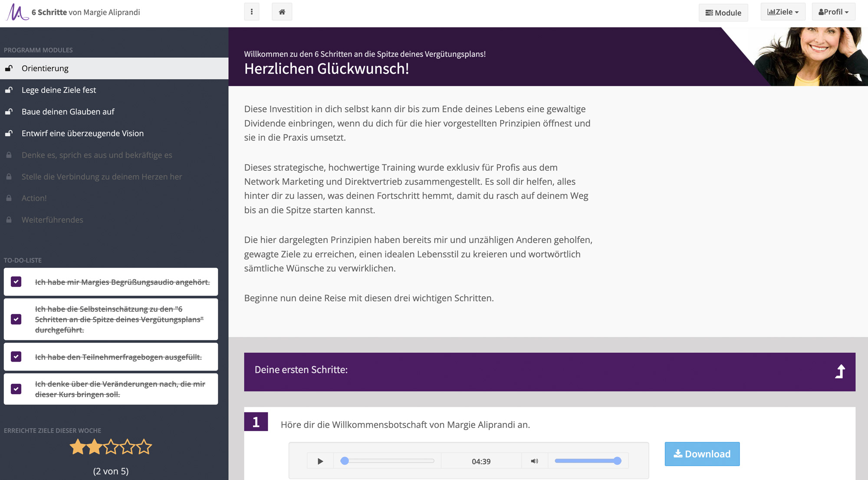The image size is (868, 480).
Task: Uncheck Veränderungen nachdenken to-do checkbox
Action: (16, 389)
